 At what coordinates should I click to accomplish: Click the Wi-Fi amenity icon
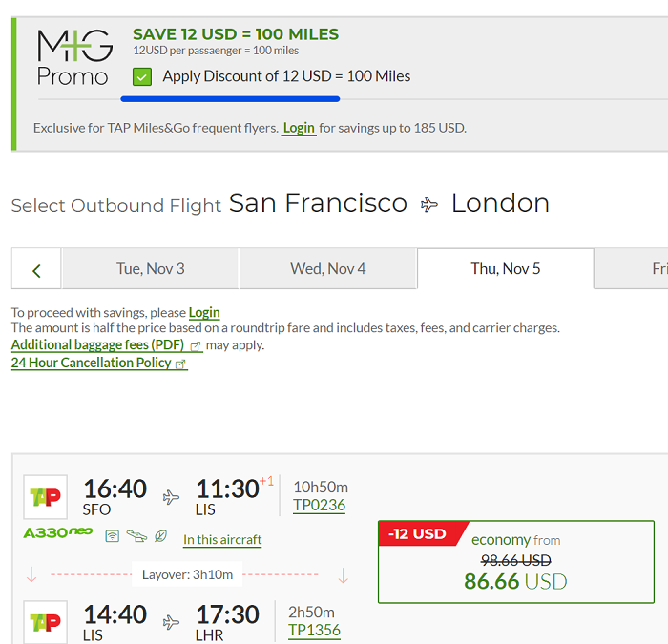click(112, 536)
